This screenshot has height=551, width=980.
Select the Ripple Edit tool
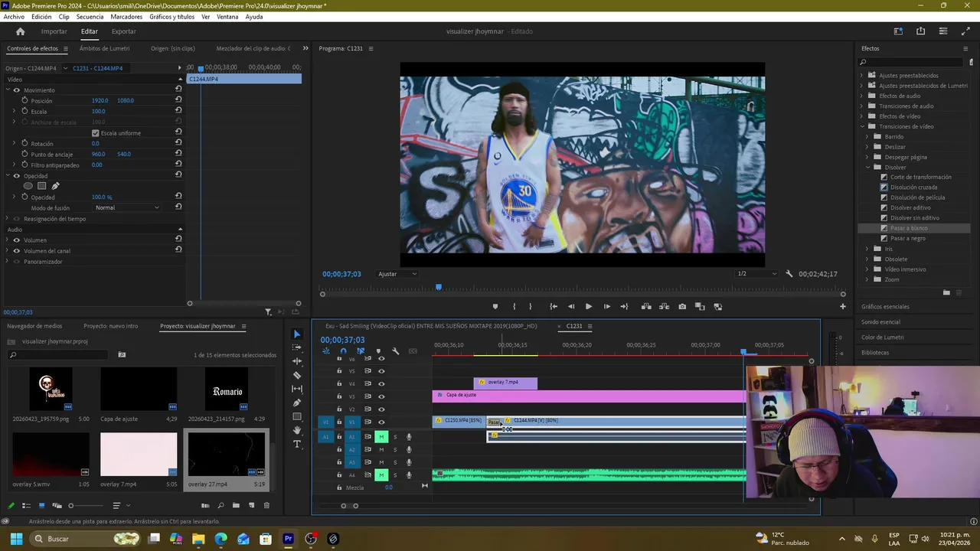(x=297, y=361)
